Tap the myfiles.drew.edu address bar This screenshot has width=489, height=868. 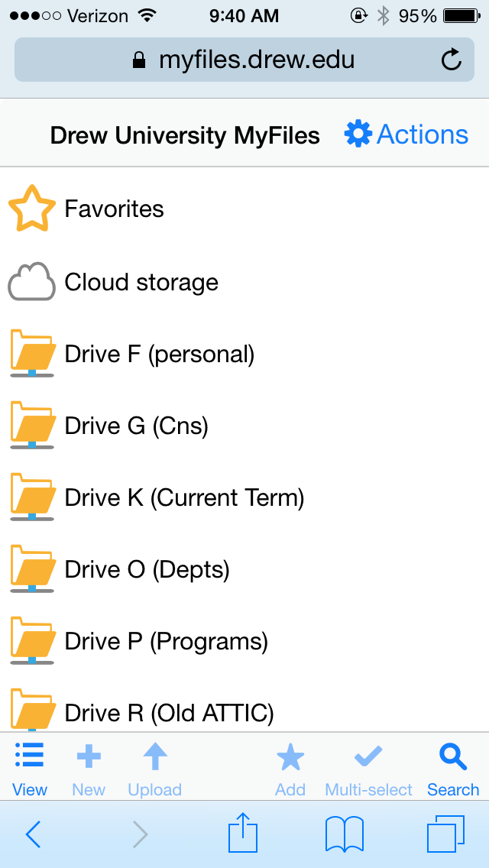coord(244,60)
